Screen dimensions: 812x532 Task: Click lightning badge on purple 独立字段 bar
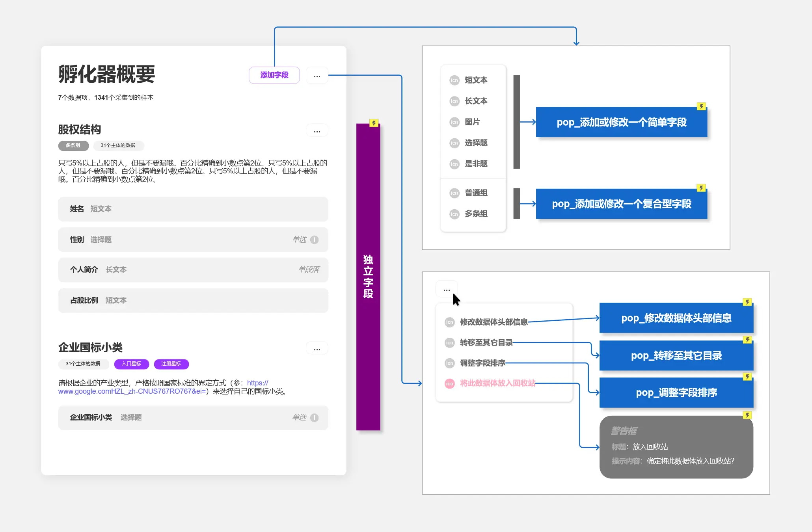(x=374, y=123)
